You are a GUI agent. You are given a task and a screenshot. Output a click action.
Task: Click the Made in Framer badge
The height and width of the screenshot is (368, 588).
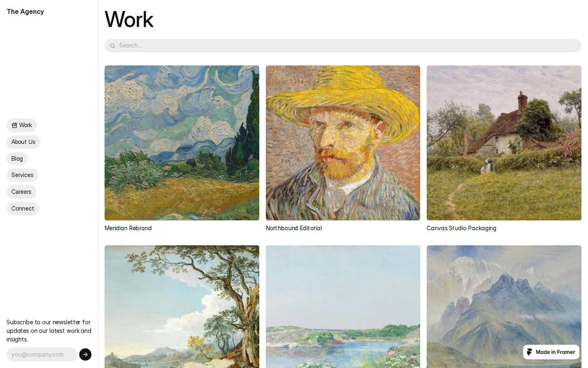point(551,352)
